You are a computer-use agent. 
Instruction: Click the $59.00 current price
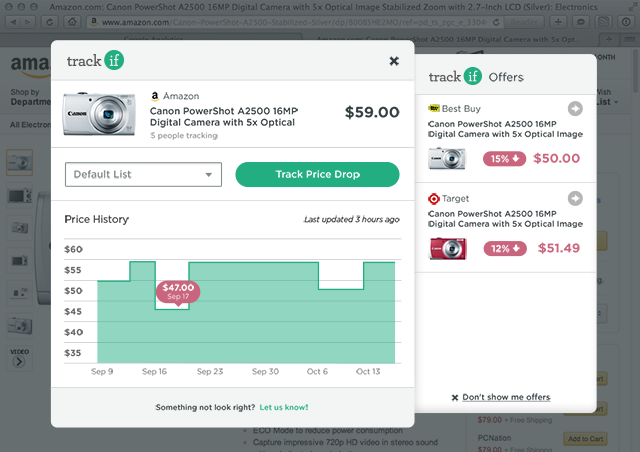pyautogui.click(x=372, y=112)
